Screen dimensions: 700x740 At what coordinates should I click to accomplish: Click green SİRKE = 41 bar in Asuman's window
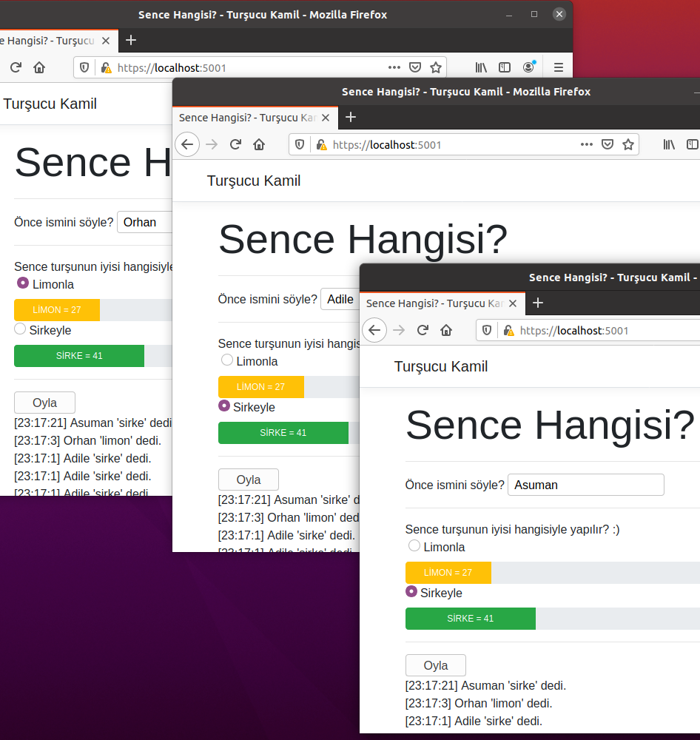coord(470,619)
